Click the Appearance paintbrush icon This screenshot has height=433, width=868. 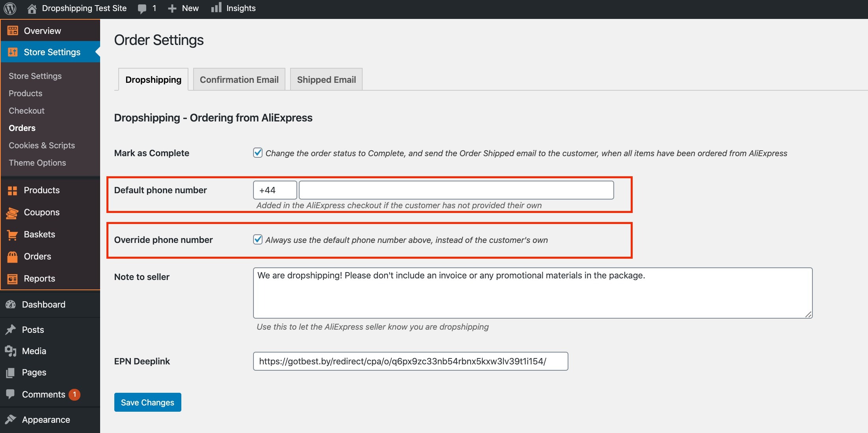tap(11, 420)
